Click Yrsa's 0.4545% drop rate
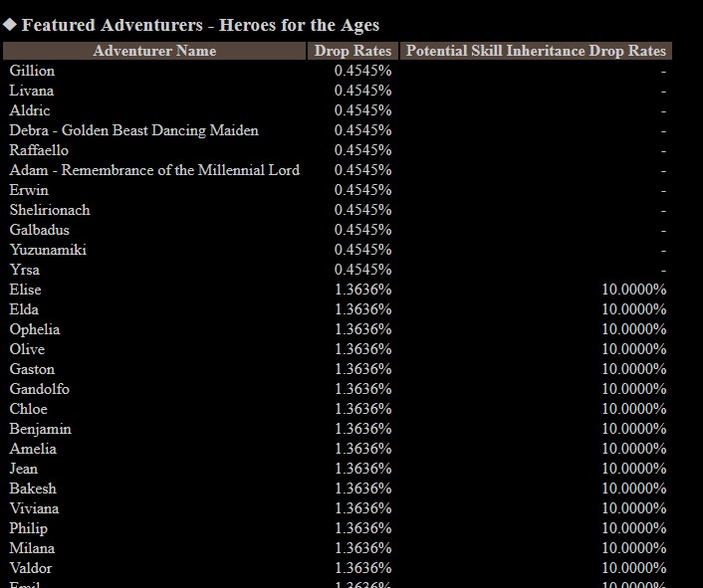The width and height of the screenshot is (703, 588). click(x=363, y=270)
